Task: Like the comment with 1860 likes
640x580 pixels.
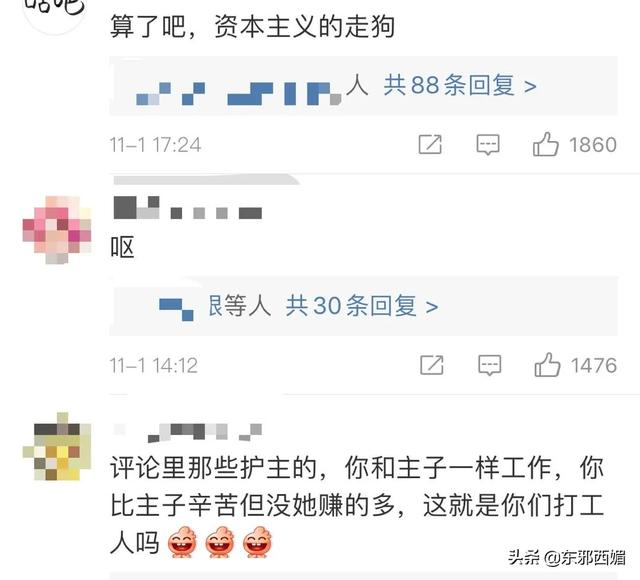Action: coord(545,144)
